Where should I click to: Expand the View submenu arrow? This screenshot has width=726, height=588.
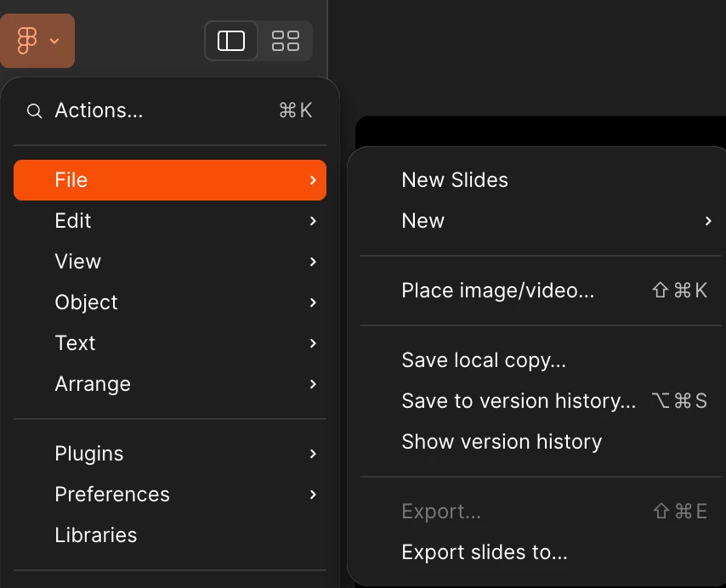tap(313, 262)
